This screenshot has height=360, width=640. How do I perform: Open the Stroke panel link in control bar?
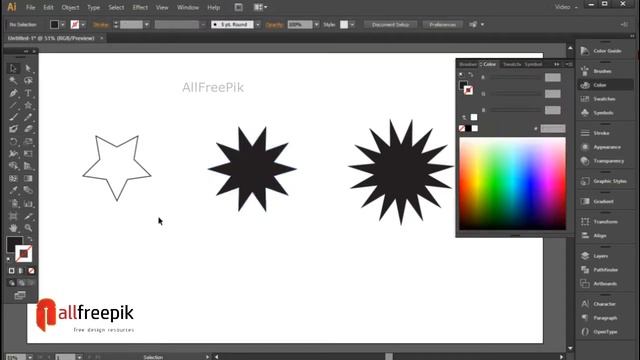point(100,24)
